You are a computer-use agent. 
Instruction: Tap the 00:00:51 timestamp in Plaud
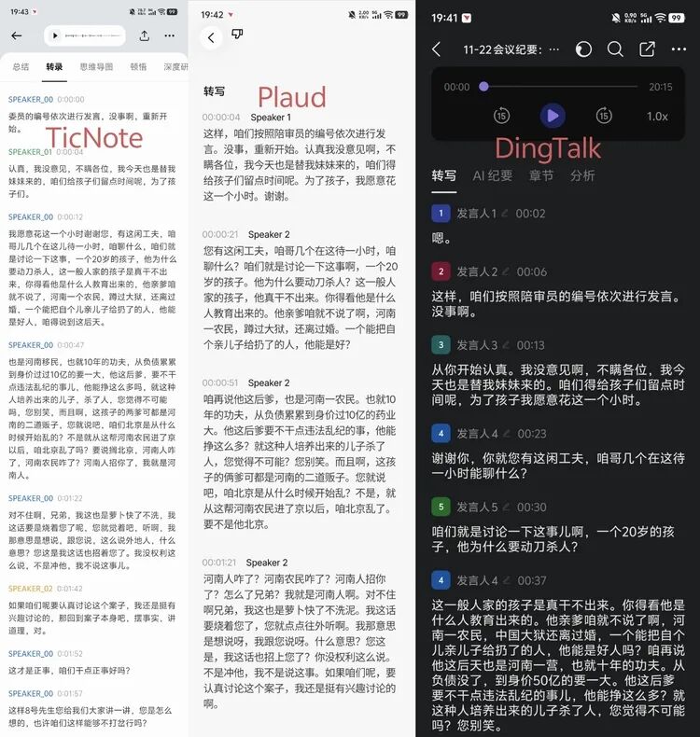tap(220, 383)
